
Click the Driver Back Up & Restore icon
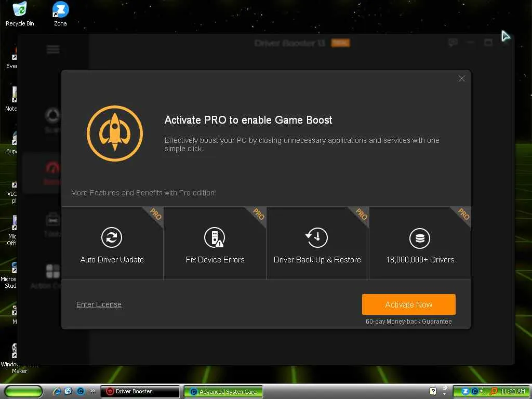(x=316, y=237)
